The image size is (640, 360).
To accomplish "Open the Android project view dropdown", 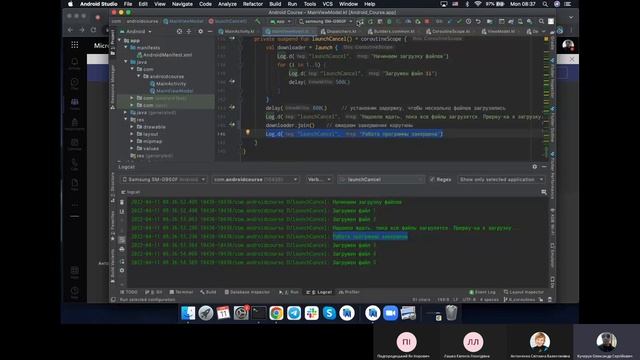I will pyautogui.click(x=136, y=31).
